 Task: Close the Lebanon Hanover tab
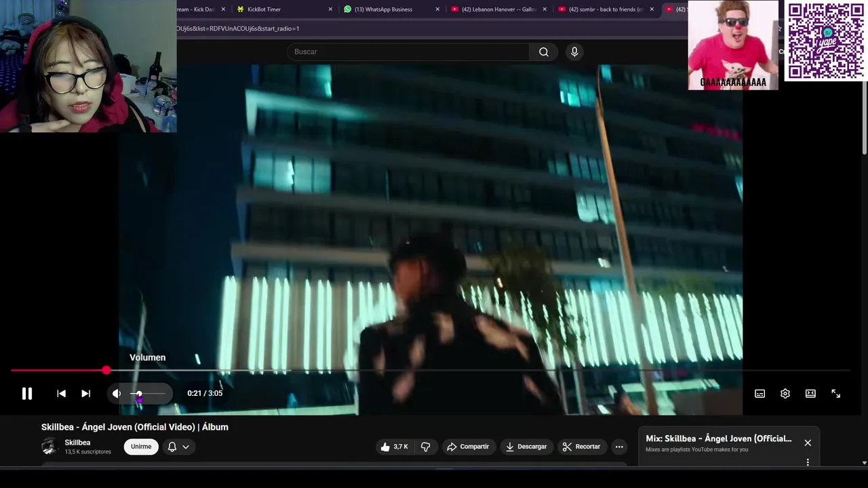pyautogui.click(x=545, y=9)
